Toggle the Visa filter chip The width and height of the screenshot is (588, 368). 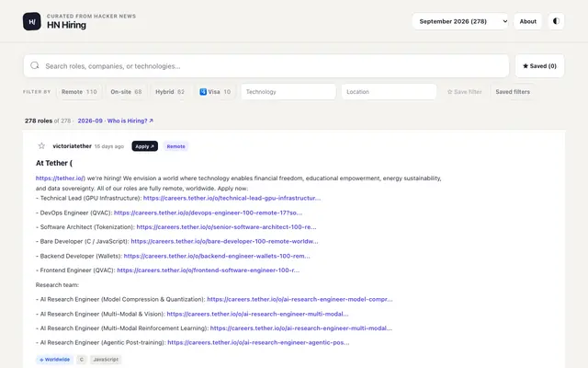215,92
